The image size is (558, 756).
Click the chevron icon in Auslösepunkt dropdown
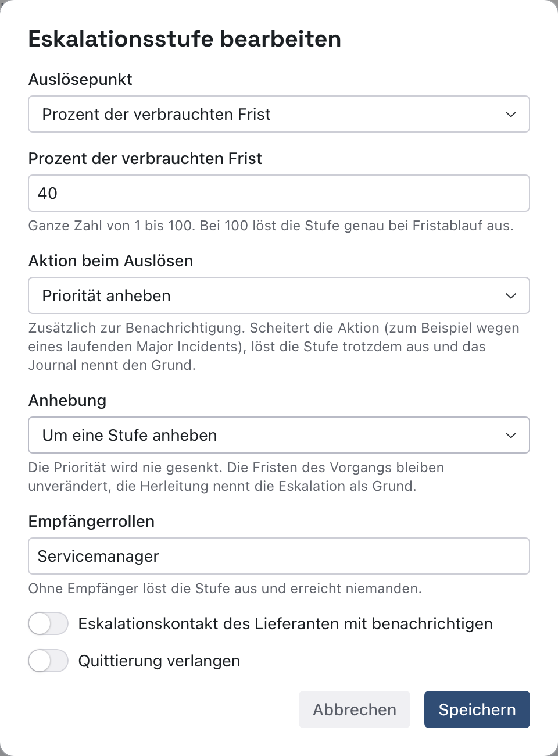511,115
